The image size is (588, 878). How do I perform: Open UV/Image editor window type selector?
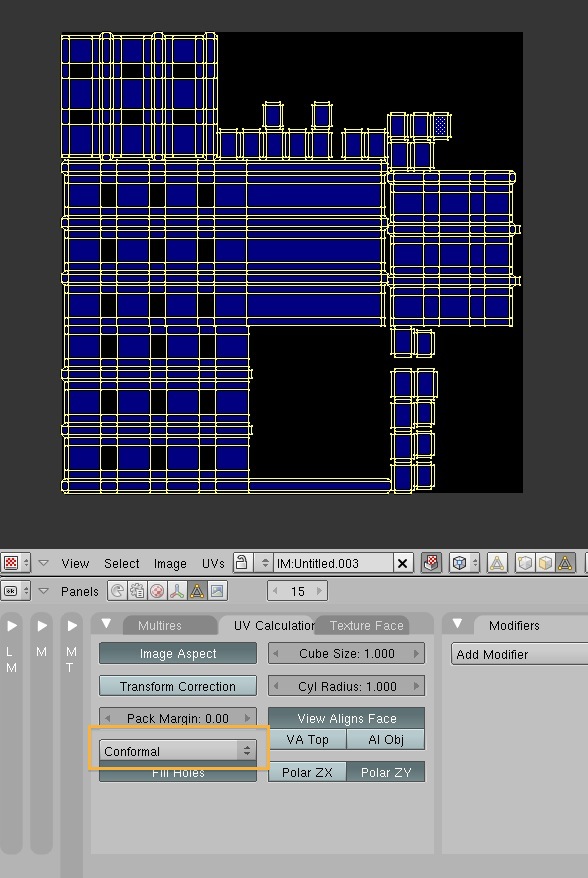[15, 563]
